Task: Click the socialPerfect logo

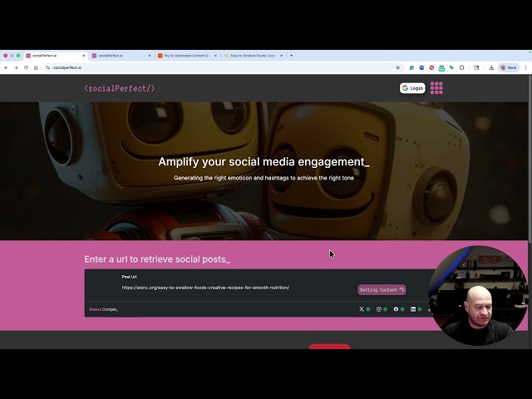Action: tap(120, 89)
